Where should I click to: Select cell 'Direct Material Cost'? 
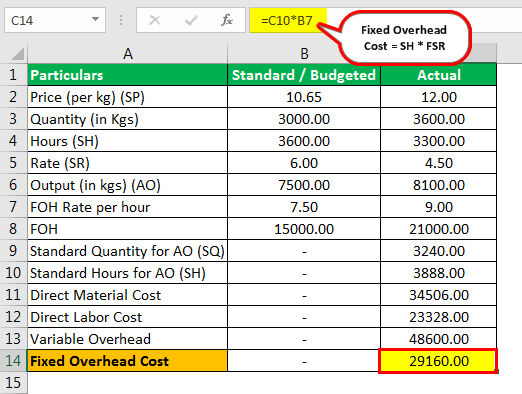(x=128, y=295)
